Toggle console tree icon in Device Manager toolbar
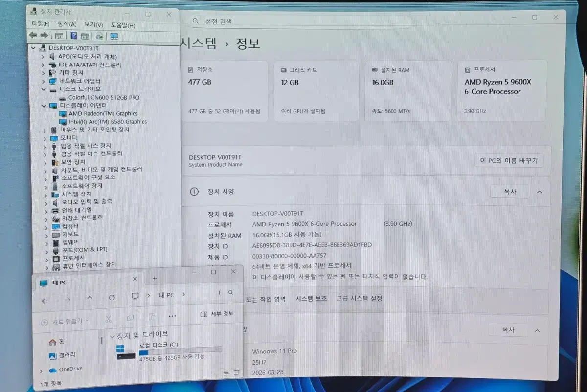 (x=59, y=36)
